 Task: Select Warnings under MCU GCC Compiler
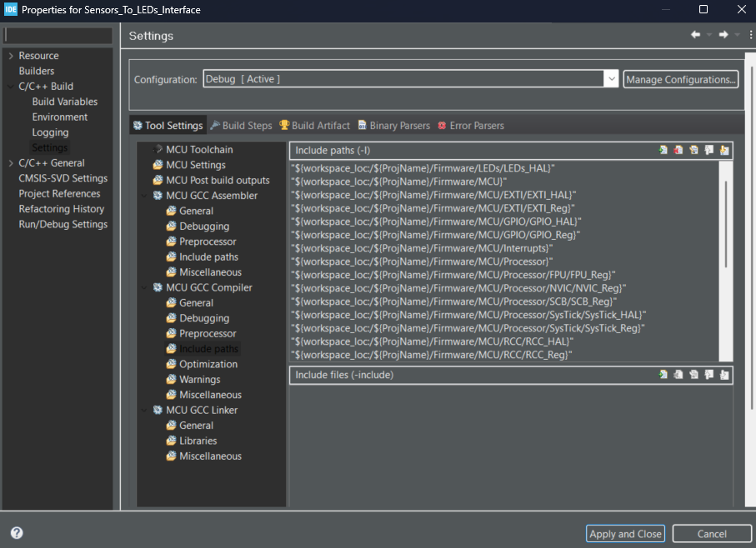tap(196, 379)
